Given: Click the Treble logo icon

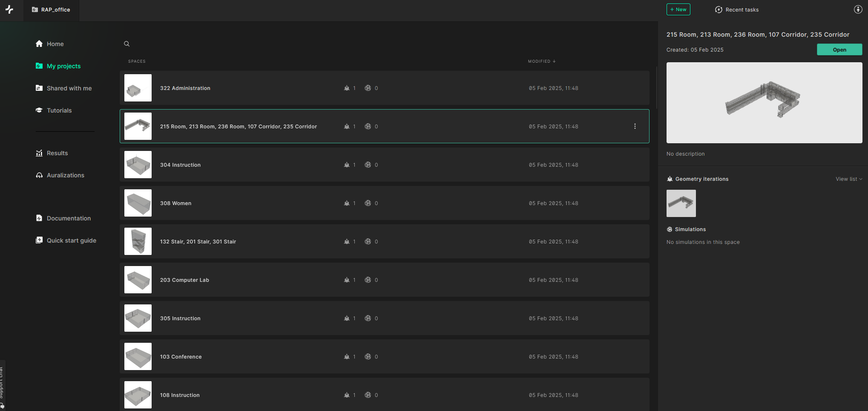Looking at the screenshot, I should pos(9,9).
